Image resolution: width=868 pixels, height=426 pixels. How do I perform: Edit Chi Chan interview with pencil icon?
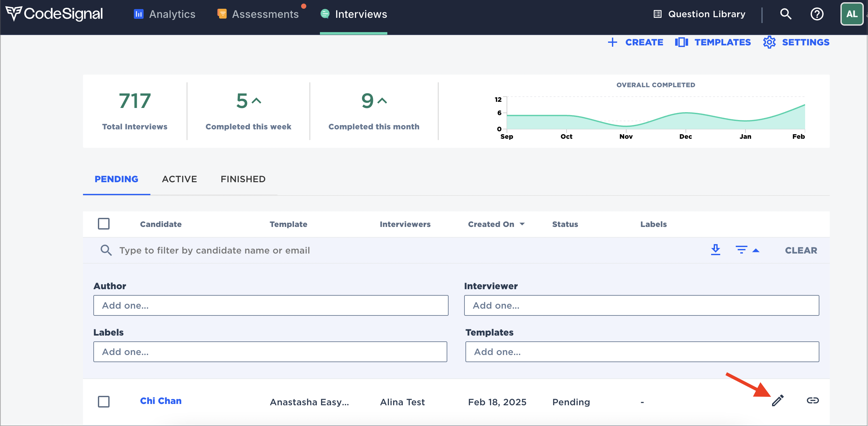click(778, 400)
